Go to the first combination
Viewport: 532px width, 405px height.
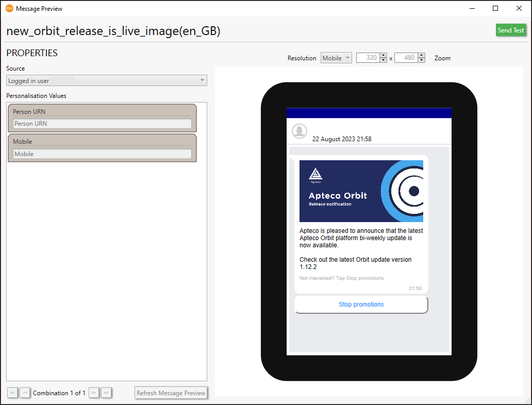pyautogui.click(x=12, y=393)
